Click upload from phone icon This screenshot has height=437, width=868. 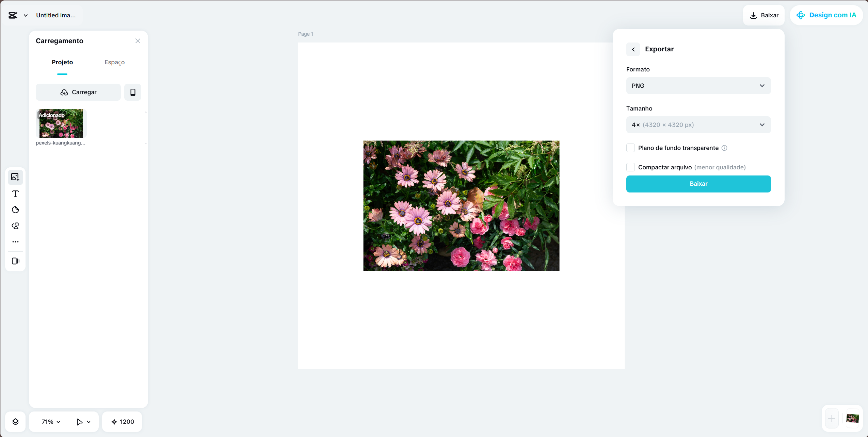(133, 92)
